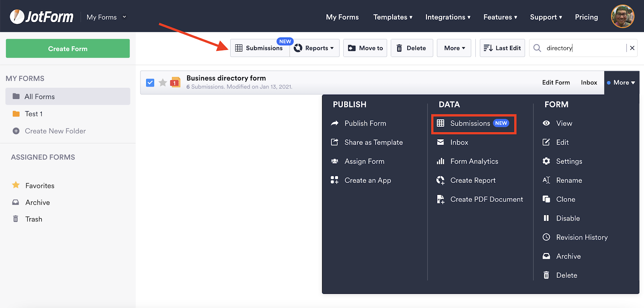This screenshot has width=644, height=308.
Task: Expand the Support menu
Action: tap(546, 17)
